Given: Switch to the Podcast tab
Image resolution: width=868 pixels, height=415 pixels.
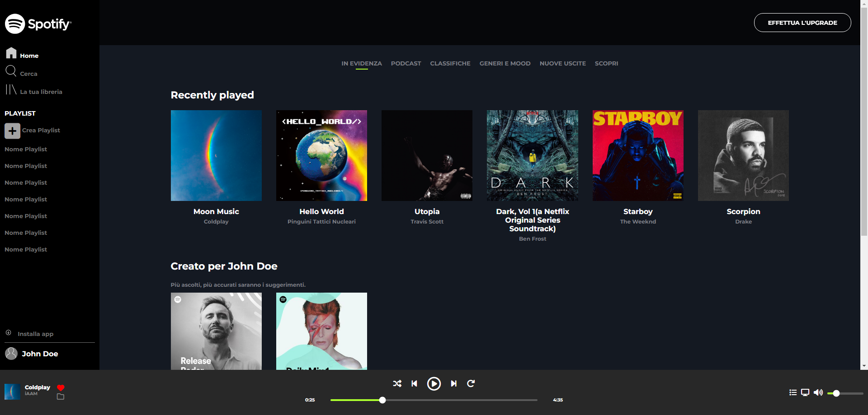Looking at the screenshot, I should tap(406, 64).
